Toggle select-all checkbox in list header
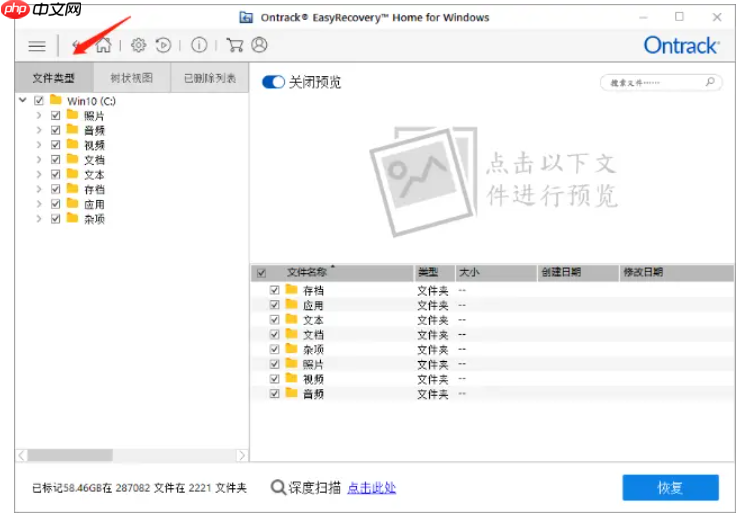Viewport: 747px width, 518px height. 261,273
